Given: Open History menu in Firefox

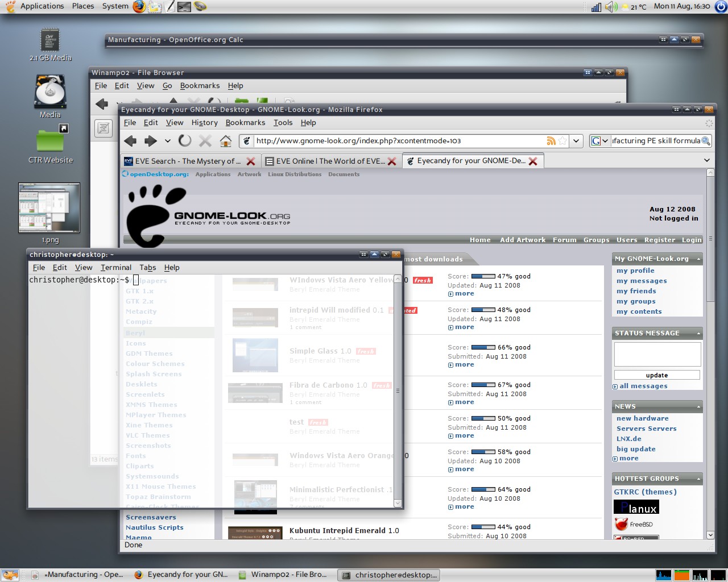Looking at the screenshot, I should pyautogui.click(x=205, y=123).
